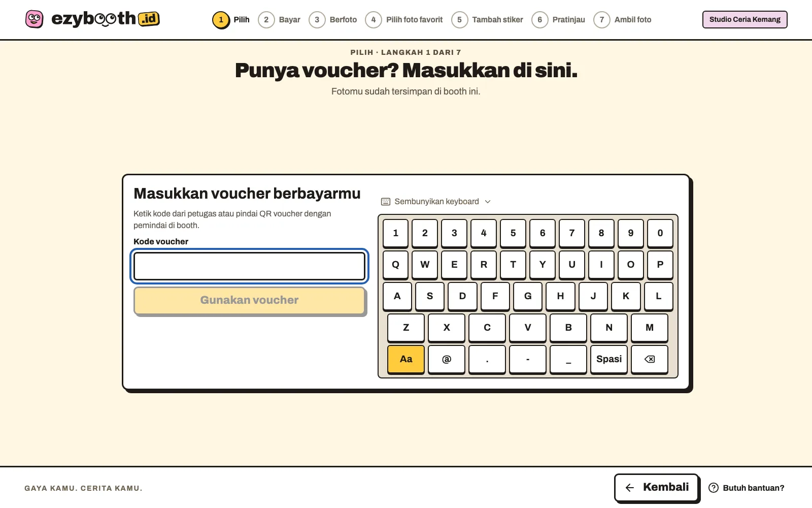Click the Gunakan voucher button
The width and height of the screenshot is (812, 508).
coord(250,301)
